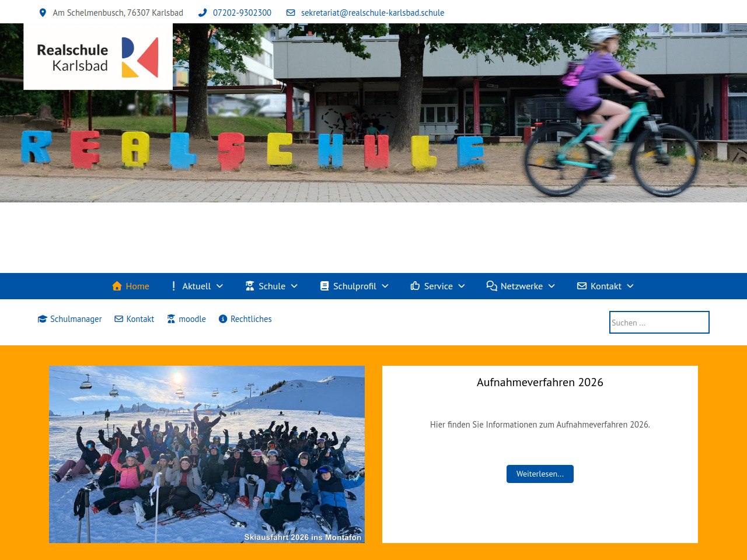747x560 pixels.
Task: Open the Schulprofil menu item
Action: 354,286
